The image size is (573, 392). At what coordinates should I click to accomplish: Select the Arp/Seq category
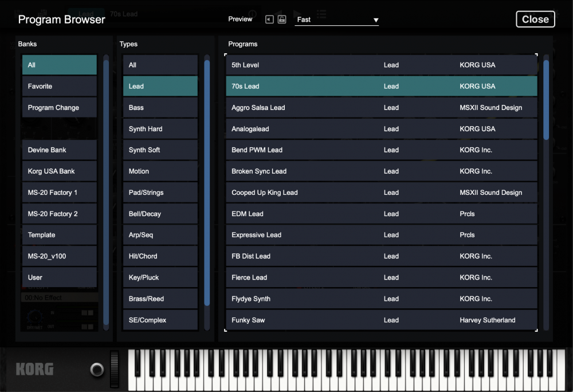[160, 234]
